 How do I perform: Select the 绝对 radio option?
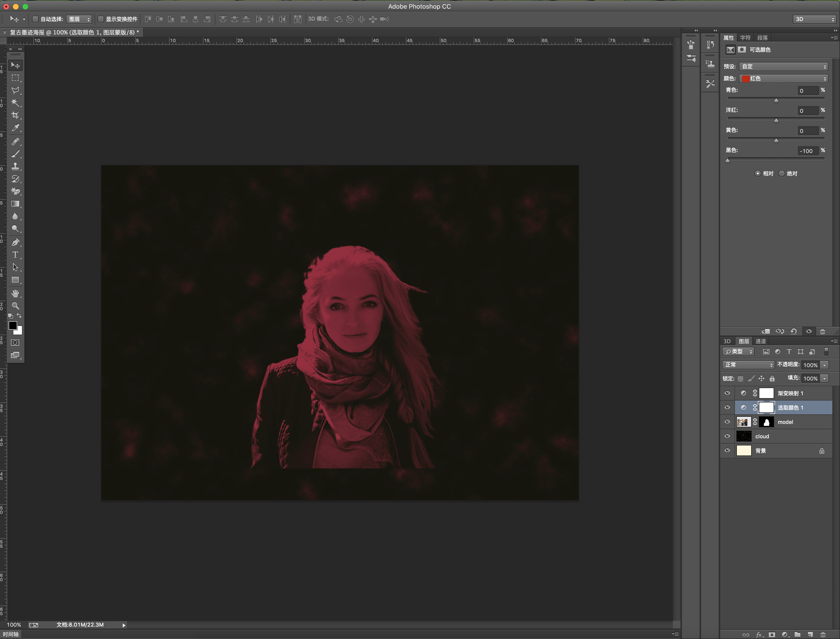(x=782, y=173)
